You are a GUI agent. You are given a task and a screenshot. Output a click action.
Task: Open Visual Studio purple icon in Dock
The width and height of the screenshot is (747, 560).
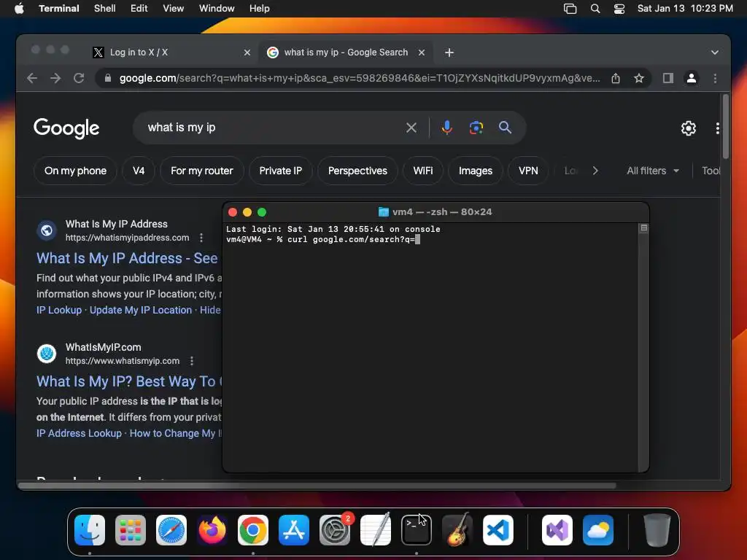(x=557, y=530)
